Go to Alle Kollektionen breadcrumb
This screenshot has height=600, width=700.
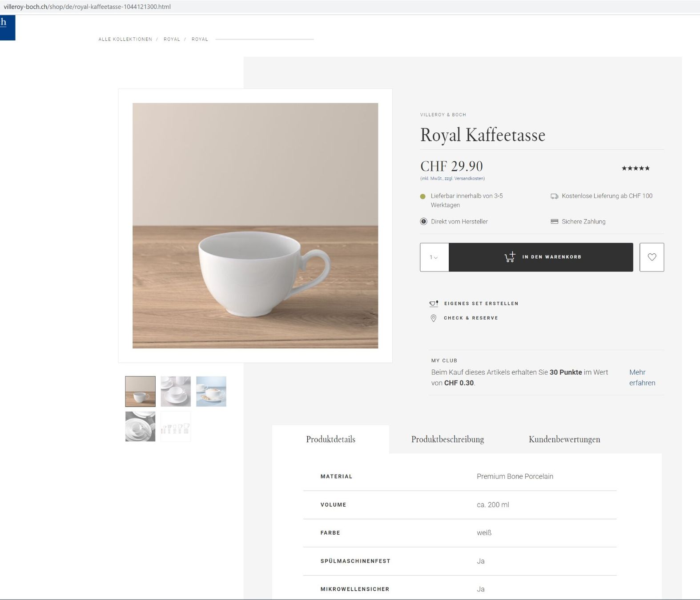click(x=125, y=39)
